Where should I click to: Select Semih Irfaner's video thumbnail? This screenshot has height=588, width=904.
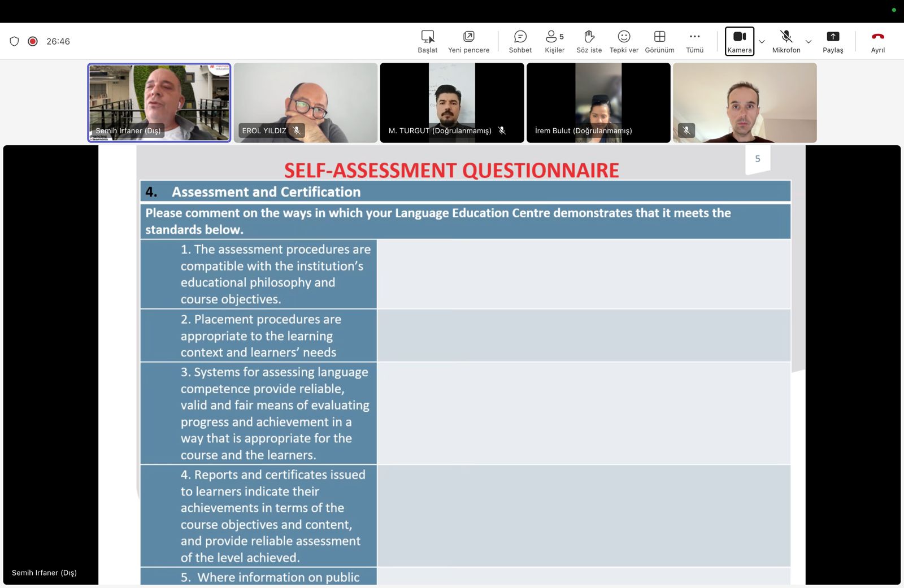point(159,102)
